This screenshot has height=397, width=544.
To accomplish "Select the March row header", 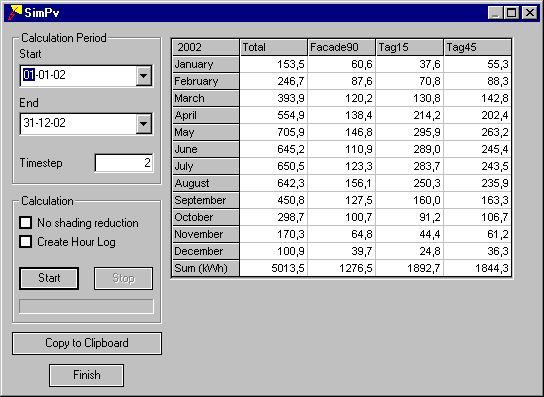I will tap(206, 98).
